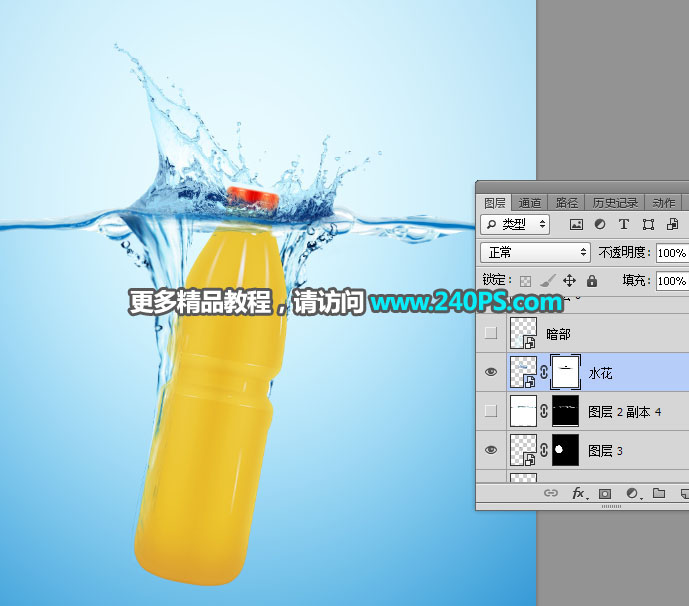
Task: Filter layers by smart objects icon
Action: 672,225
